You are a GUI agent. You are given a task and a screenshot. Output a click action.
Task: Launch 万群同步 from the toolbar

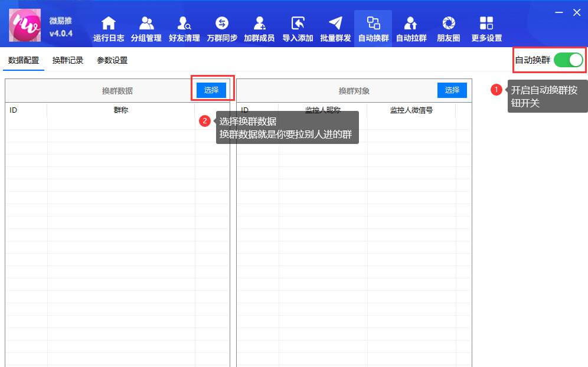221,27
